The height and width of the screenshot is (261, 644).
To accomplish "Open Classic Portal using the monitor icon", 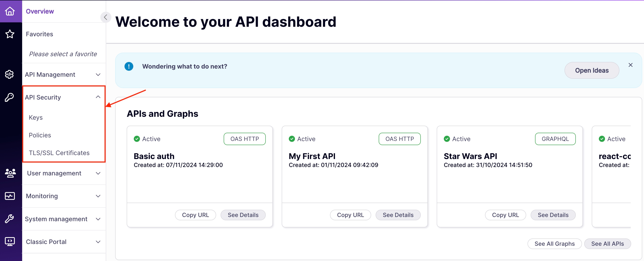I will (x=10, y=241).
